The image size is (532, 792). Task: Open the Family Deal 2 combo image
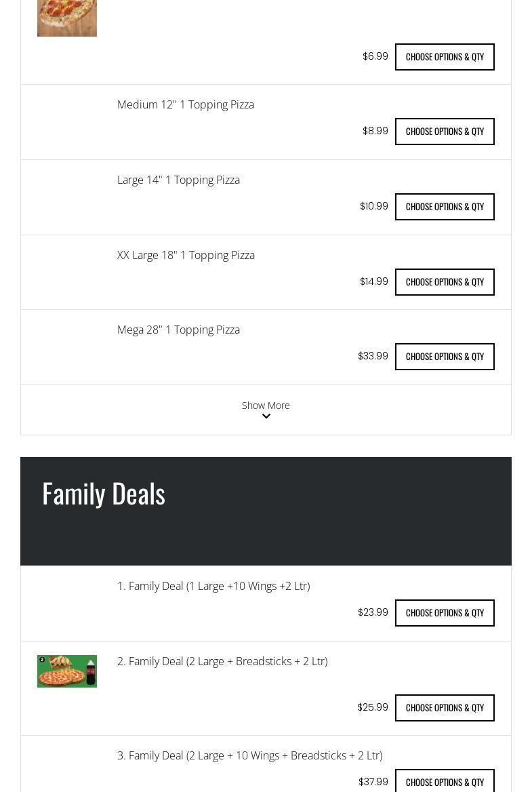tap(66, 671)
